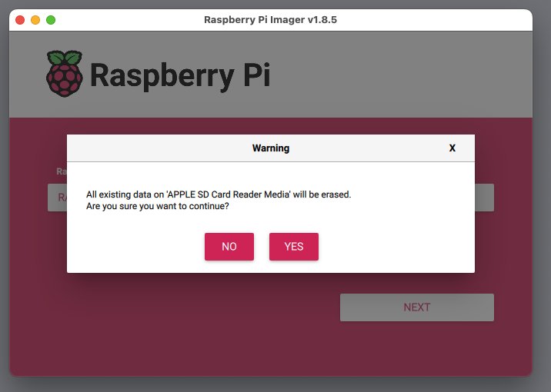The height and width of the screenshot is (392, 551).
Task: Click the Warning dialog title
Action: tap(271, 148)
